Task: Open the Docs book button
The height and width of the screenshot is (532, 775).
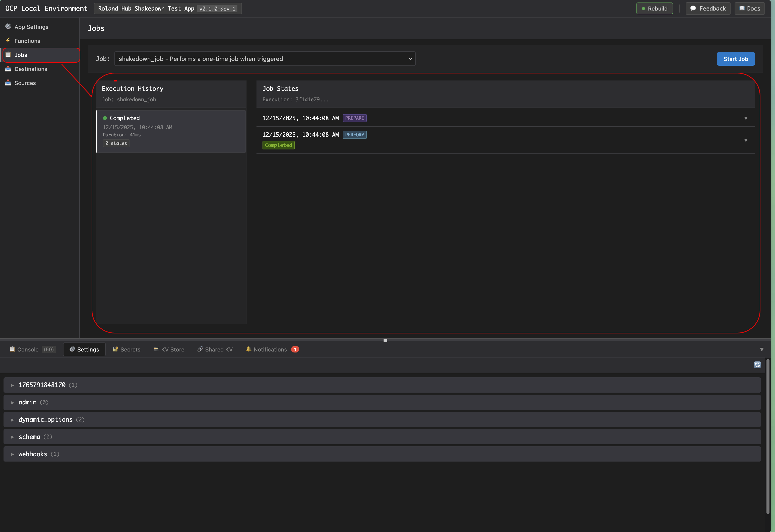Action: pos(749,8)
